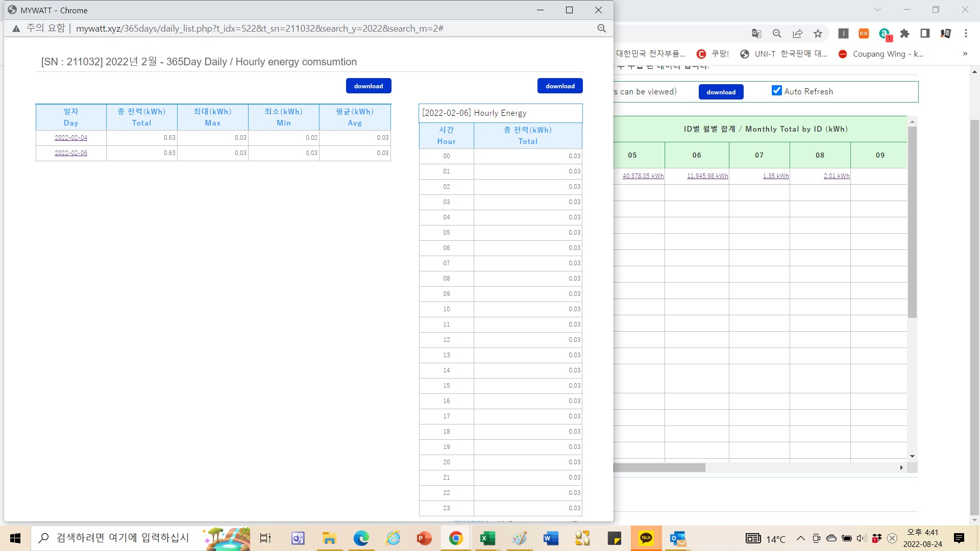Click the gray 'I' extension icon
980x551 pixels.
[x=843, y=34]
